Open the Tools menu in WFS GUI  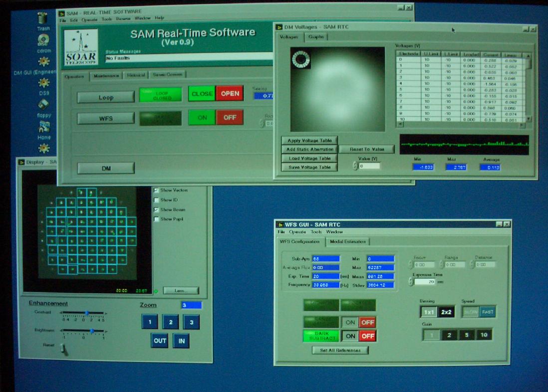point(316,232)
